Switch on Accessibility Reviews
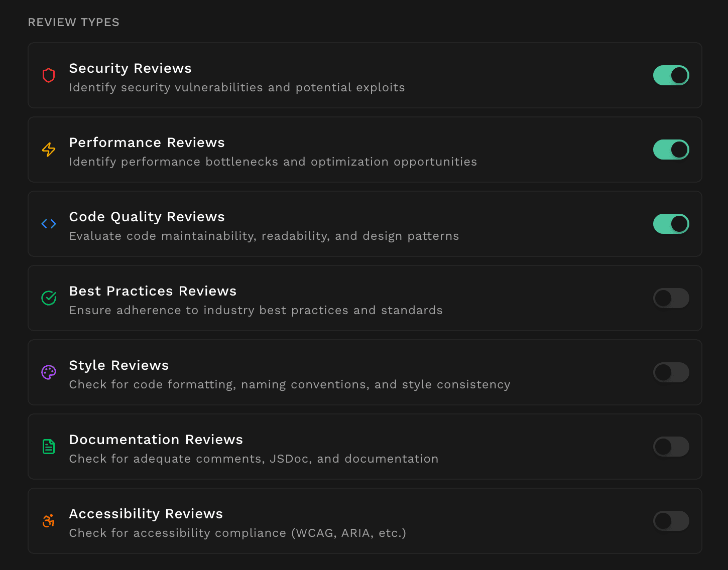This screenshot has width=728, height=570. pyautogui.click(x=671, y=521)
